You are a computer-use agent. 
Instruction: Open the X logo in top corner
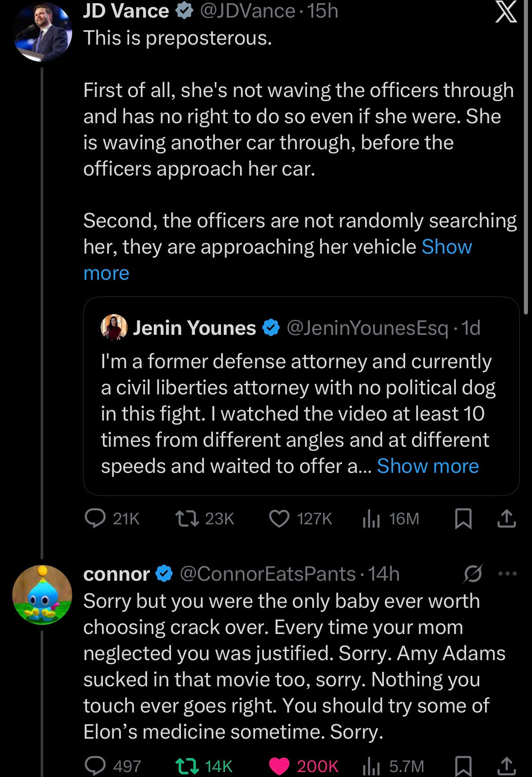click(506, 12)
